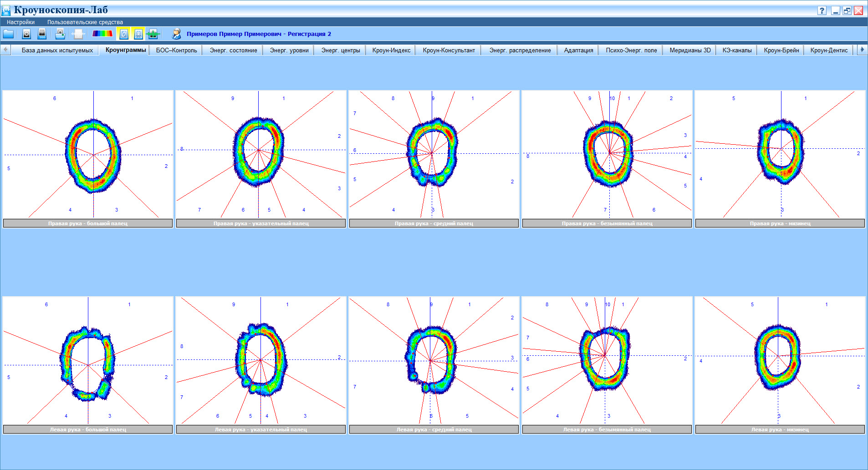The width and height of the screenshot is (868, 470).
Task: Select the Левая рука - средний палец image
Action: click(x=434, y=365)
